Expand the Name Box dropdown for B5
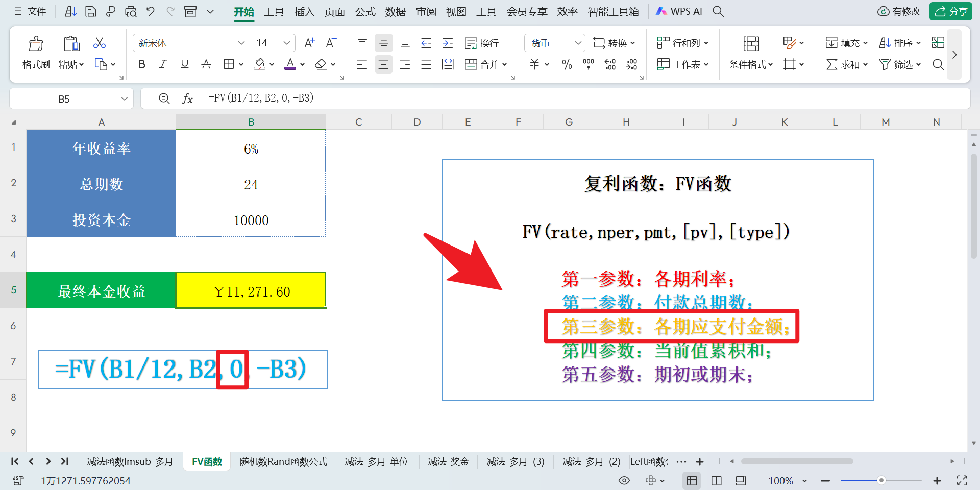Viewport: 980px width, 490px height. (x=124, y=99)
